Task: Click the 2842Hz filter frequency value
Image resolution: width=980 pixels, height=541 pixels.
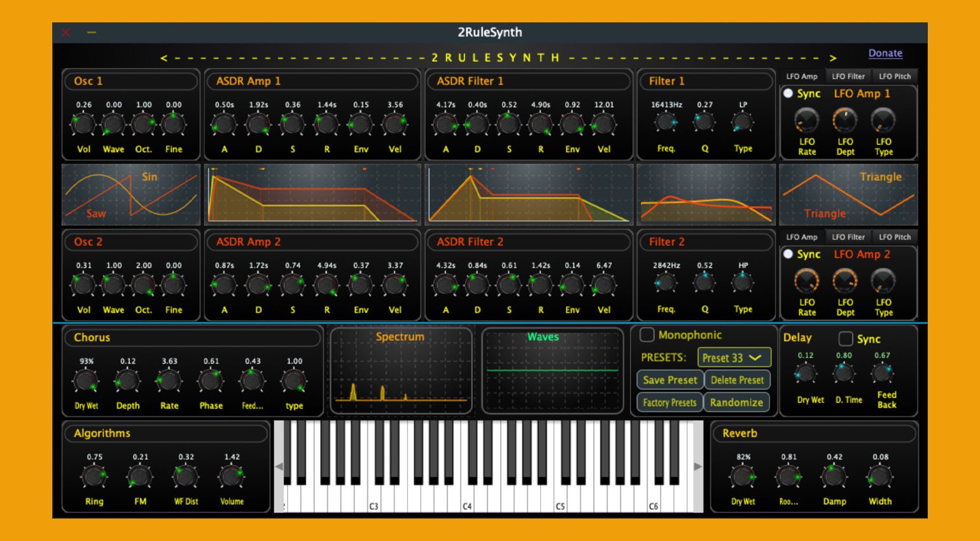Action: pos(666,265)
